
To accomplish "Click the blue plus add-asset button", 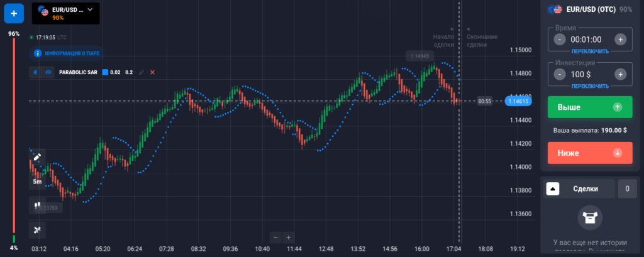I will 14,13.
